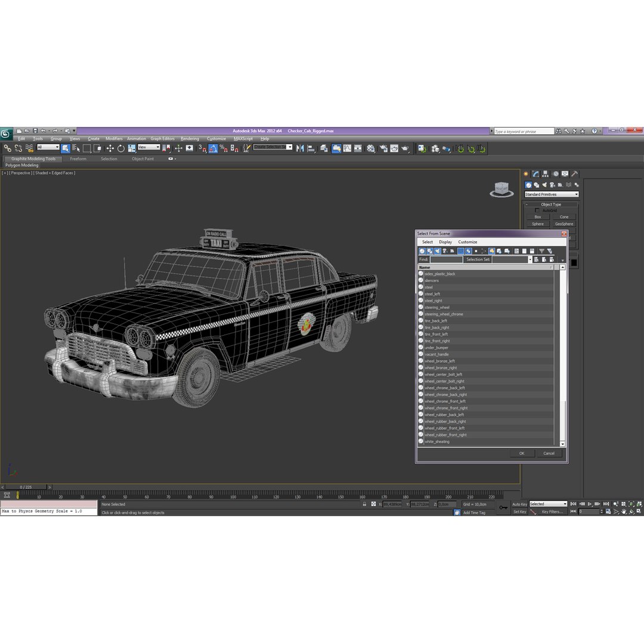Click the ViewCube in the viewport
Screen dimensions: 644x644
[502, 190]
